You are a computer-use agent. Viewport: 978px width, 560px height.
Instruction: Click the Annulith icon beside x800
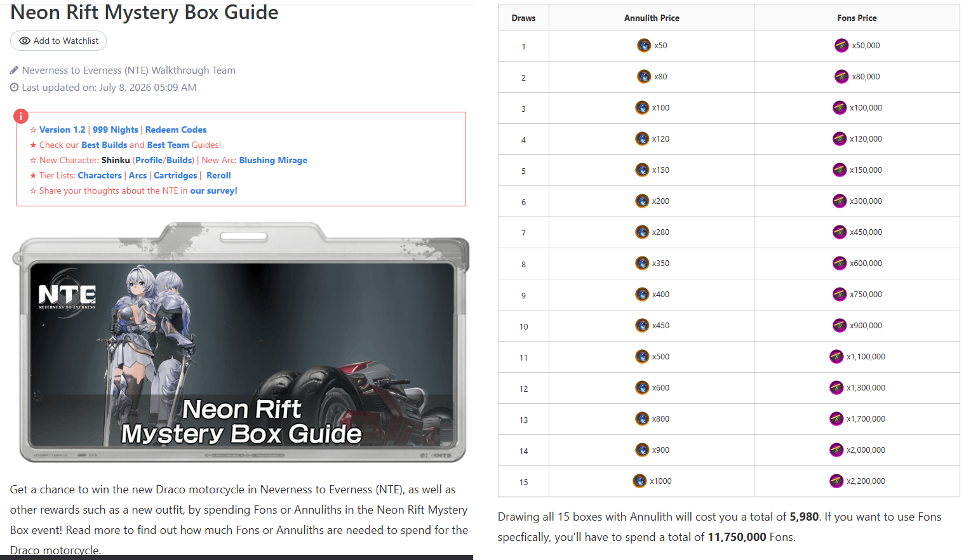click(642, 418)
